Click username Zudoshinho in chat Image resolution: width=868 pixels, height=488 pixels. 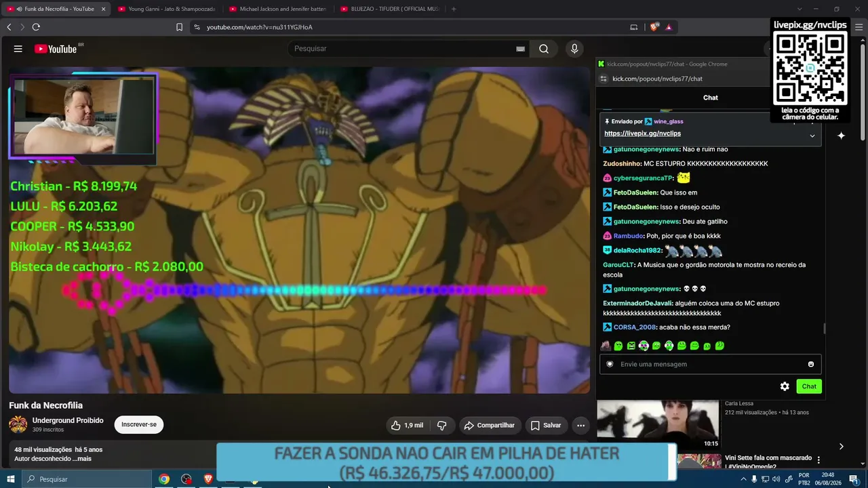(622, 163)
